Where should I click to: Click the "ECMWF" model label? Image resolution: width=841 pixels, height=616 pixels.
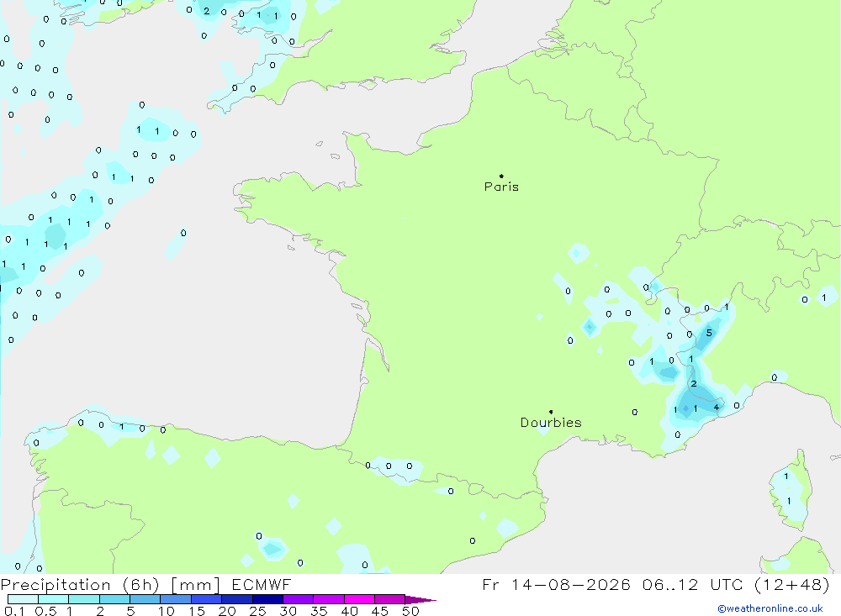pos(262,584)
